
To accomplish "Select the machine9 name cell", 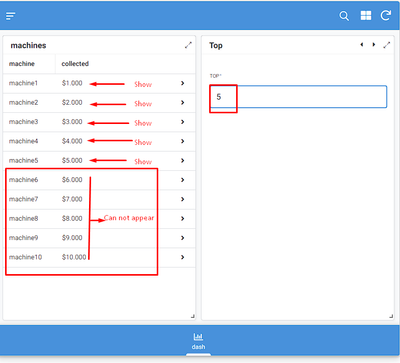I will pos(23,238).
